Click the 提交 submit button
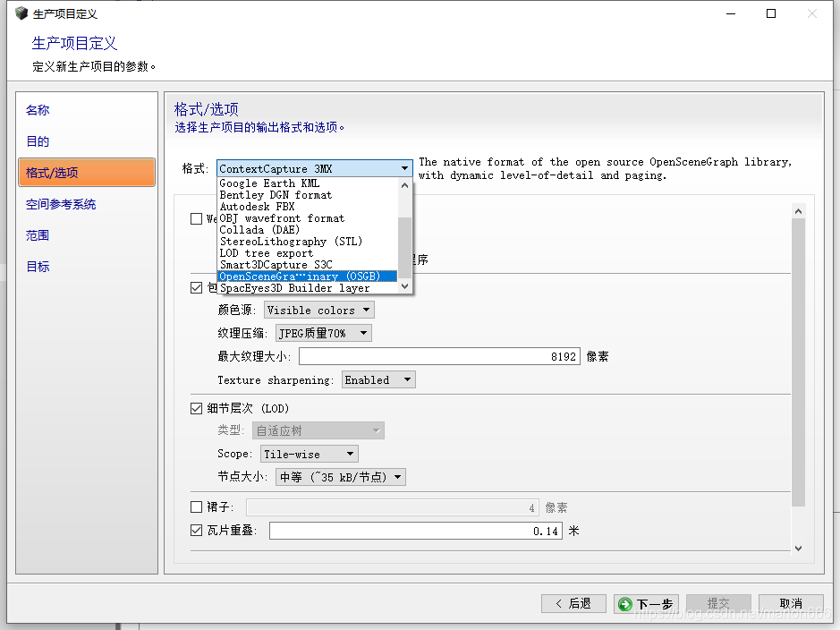Screen dimensions: 840x630 [718, 604]
